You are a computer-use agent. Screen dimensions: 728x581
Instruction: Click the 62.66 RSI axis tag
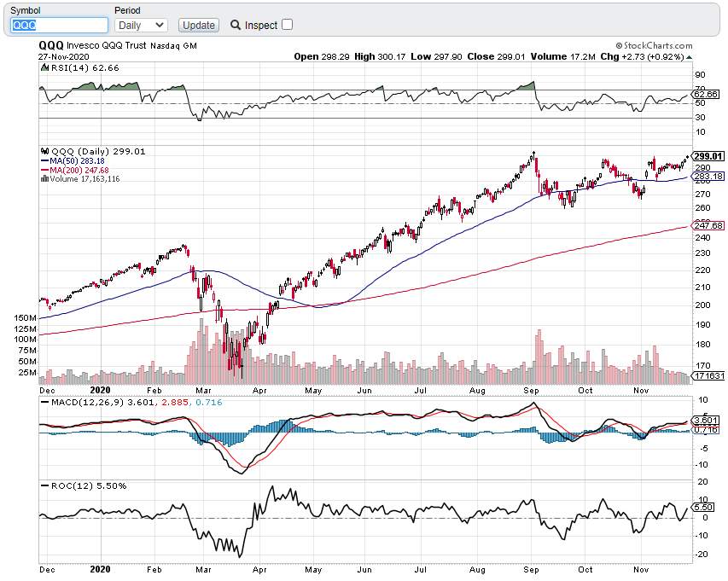[x=706, y=94]
